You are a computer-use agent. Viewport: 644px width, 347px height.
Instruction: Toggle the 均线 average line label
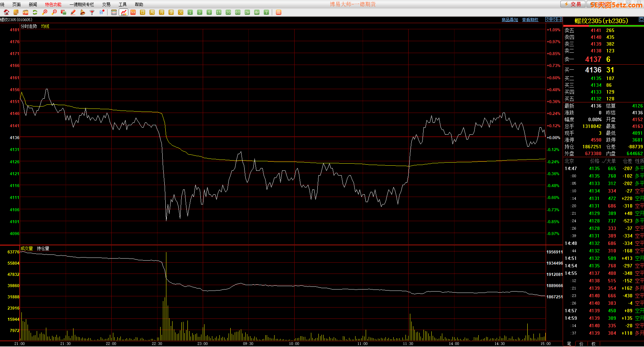coord(45,26)
